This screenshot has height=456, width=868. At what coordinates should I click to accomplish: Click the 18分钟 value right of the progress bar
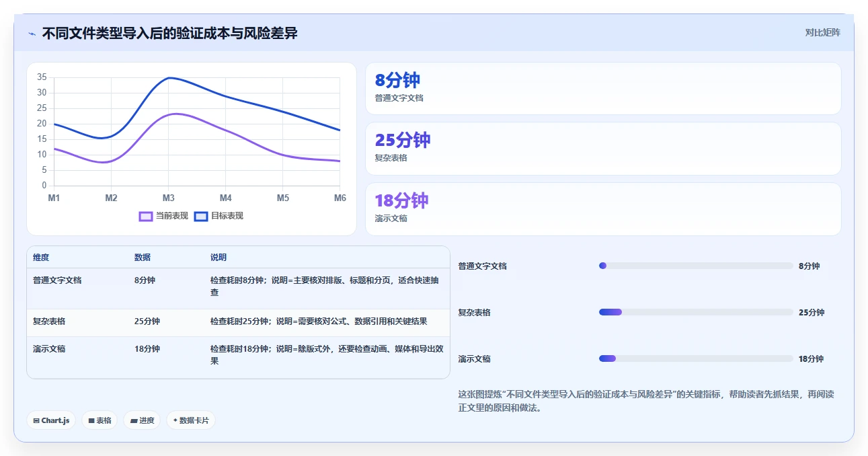(812, 358)
